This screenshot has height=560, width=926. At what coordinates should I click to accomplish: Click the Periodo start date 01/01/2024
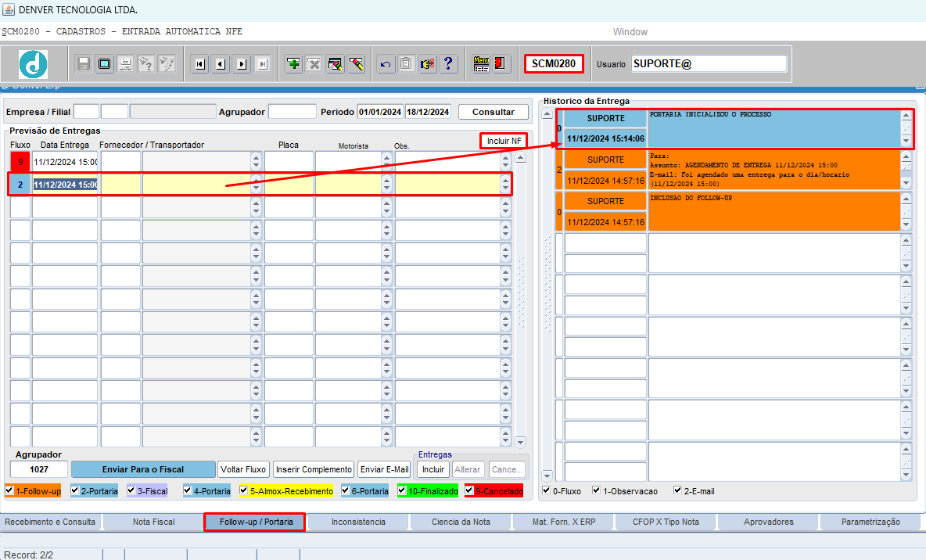click(x=380, y=112)
